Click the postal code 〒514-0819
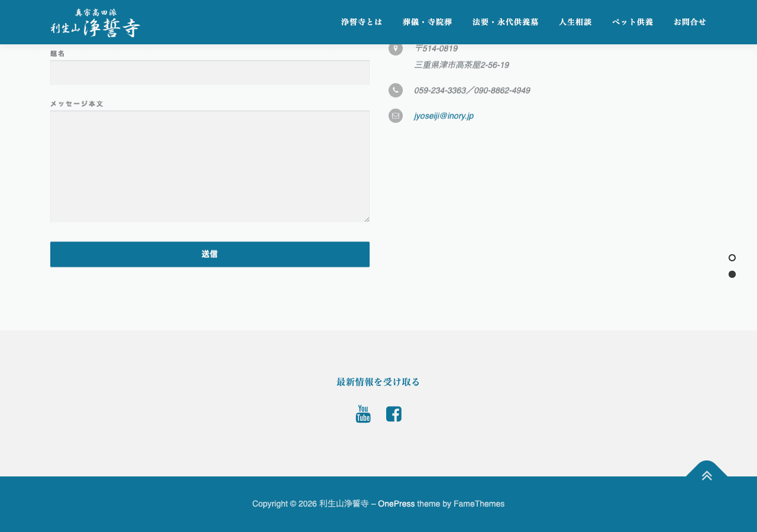 pyautogui.click(x=436, y=48)
